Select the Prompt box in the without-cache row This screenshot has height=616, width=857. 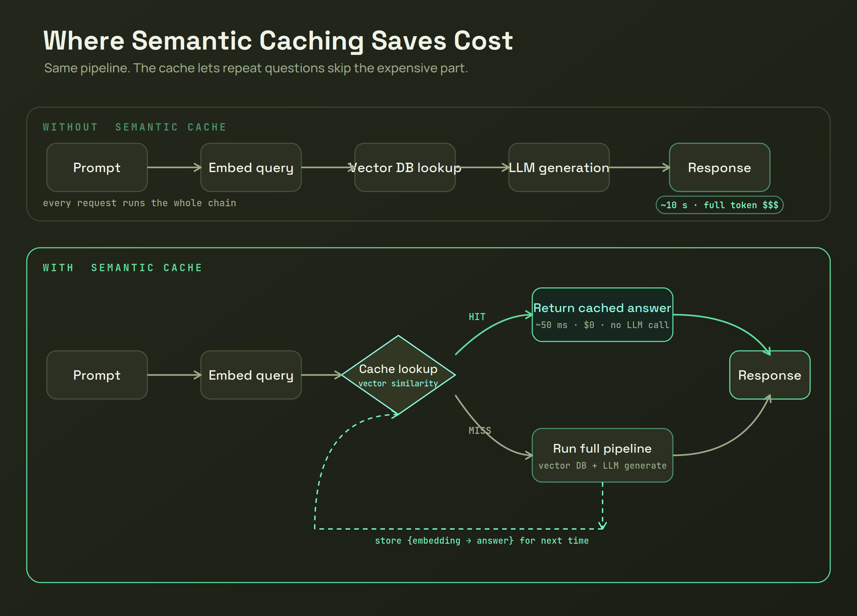click(x=97, y=167)
